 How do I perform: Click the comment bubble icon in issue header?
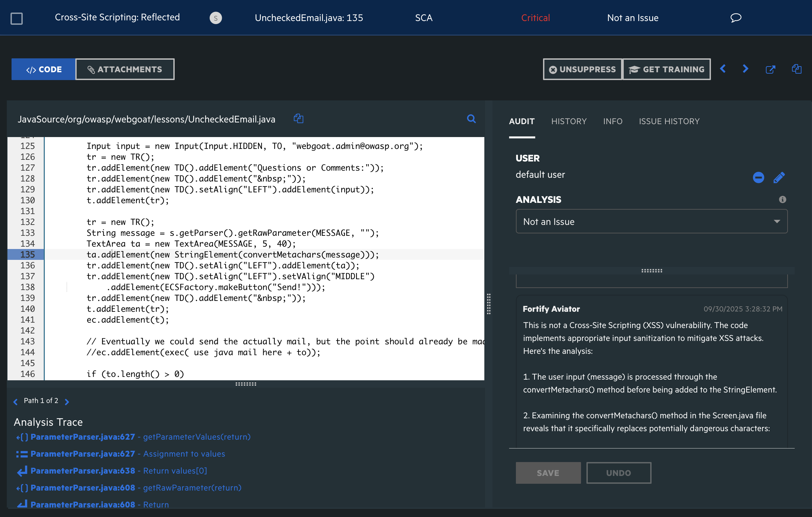pyautogui.click(x=736, y=18)
